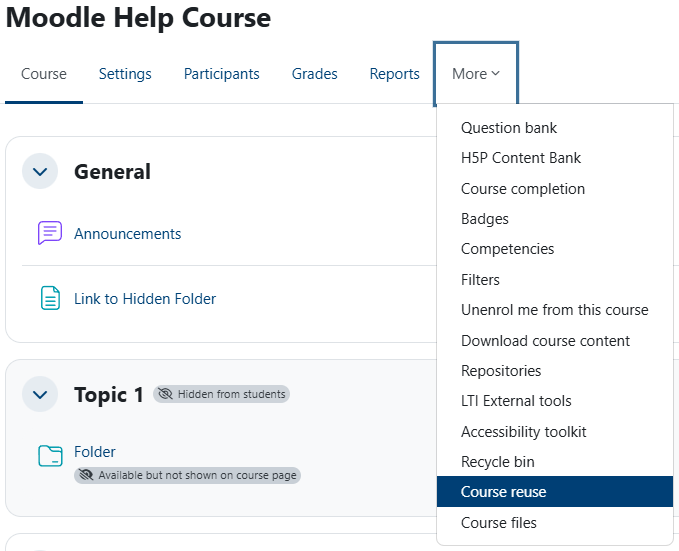Click the General section heading
679x551 pixels.
[113, 172]
